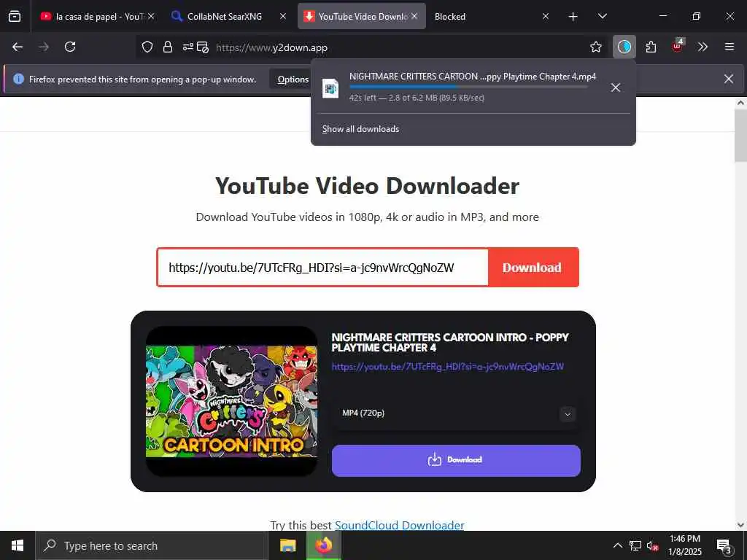Viewport: 747px width, 560px height.
Task: Show more toolbar tools chevrons
Action: 703,47
